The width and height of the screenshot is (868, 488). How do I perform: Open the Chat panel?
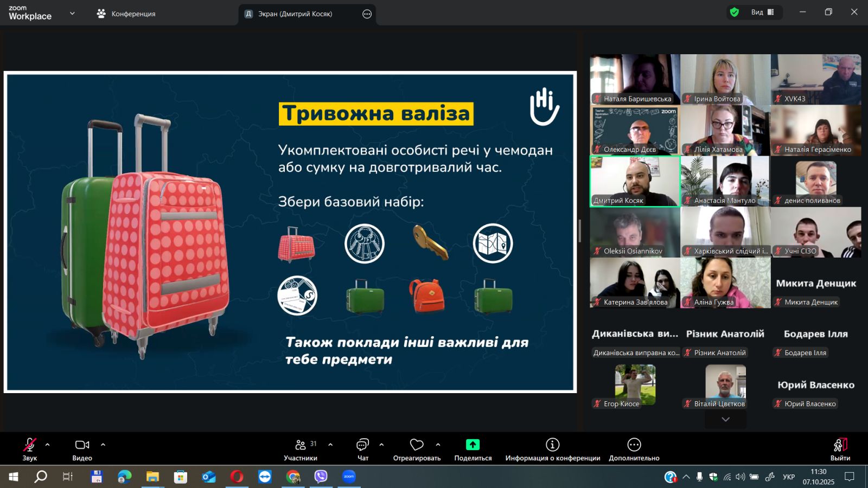coord(362,445)
